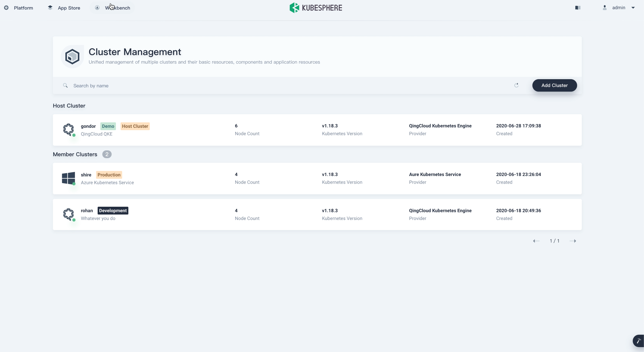The image size is (644, 352).
Task: Click the gondor cluster QingCloud icon
Action: [x=68, y=129]
